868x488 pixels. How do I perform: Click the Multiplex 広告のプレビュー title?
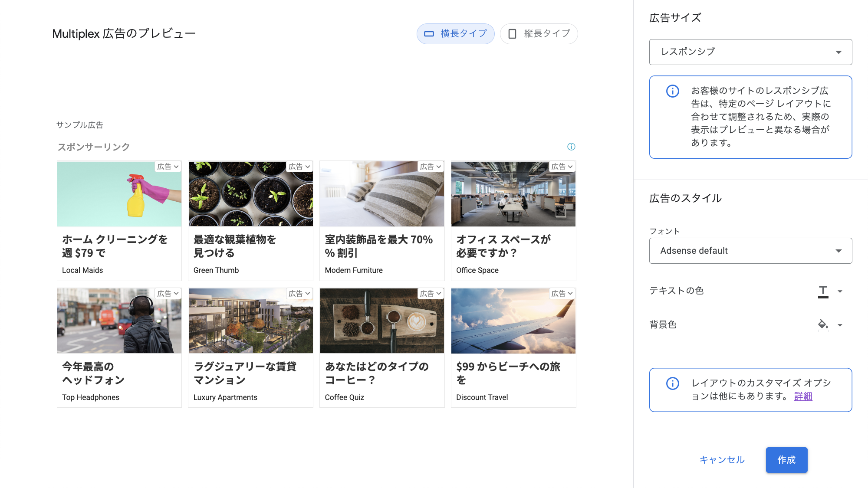click(x=124, y=33)
